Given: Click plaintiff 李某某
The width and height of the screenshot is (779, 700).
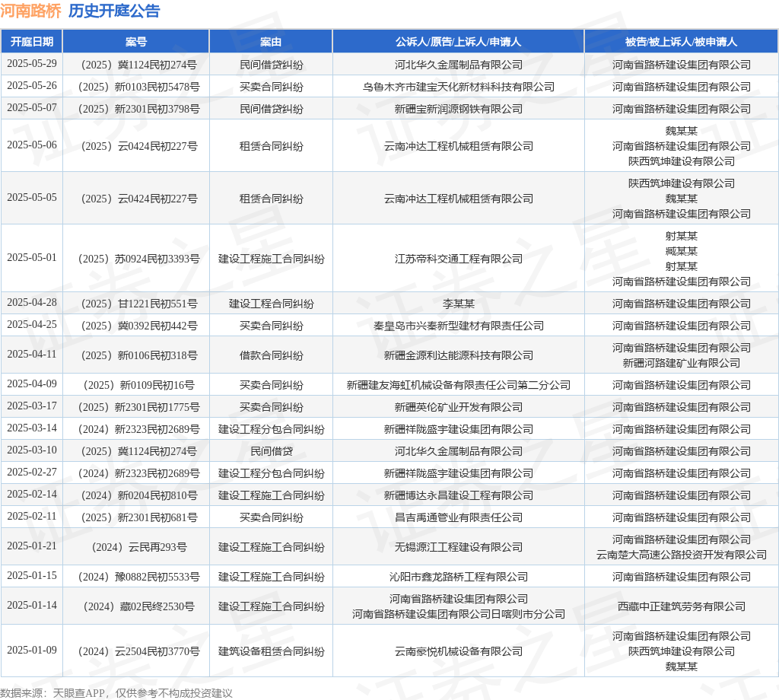Looking at the screenshot, I should pos(459,304).
